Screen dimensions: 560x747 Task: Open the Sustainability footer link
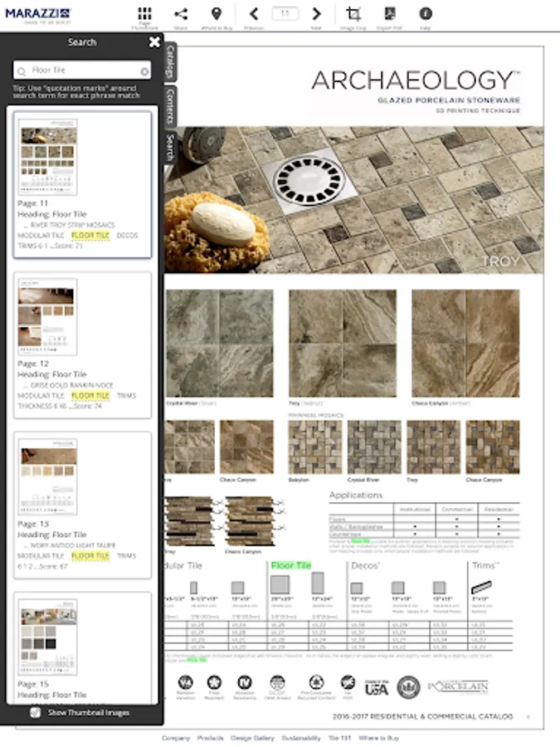[301, 738]
